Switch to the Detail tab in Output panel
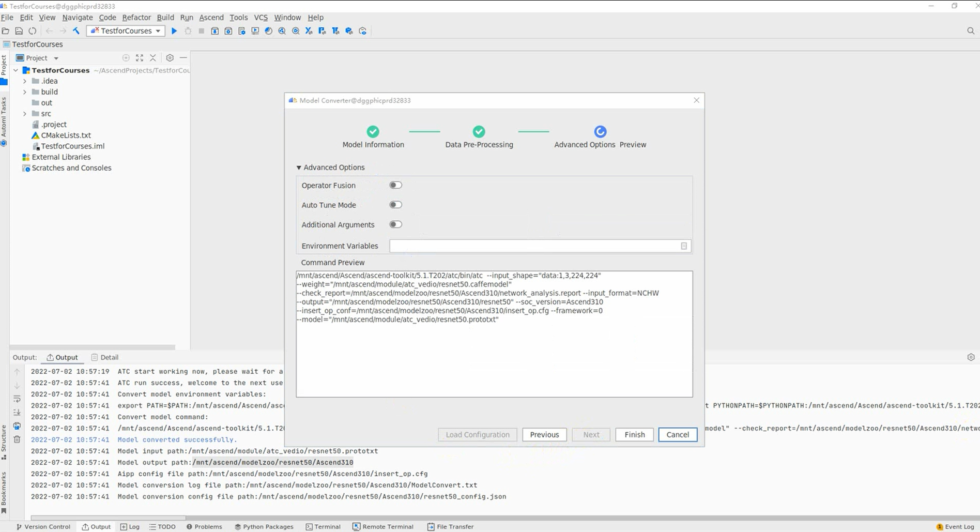Viewport: 980px width, 532px height. coord(105,357)
